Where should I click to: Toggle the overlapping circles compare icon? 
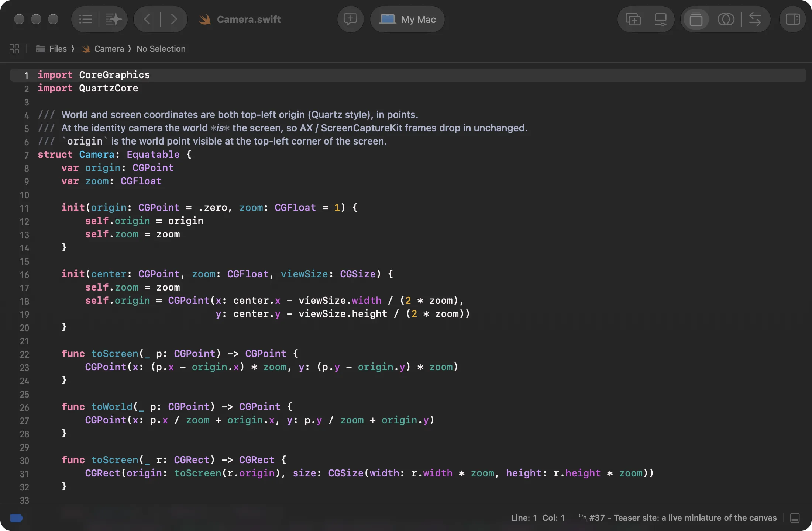[726, 19]
